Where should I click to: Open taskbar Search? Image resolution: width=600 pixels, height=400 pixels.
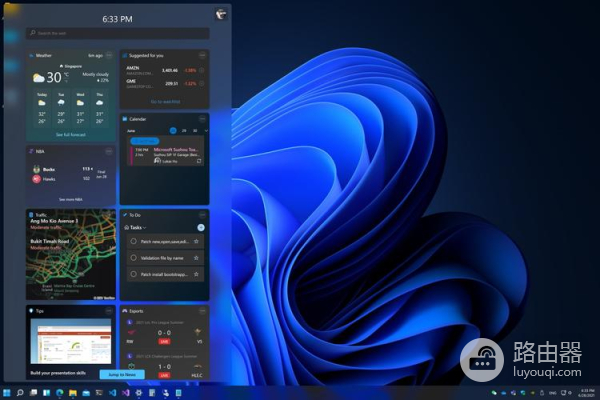(x=20, y=393)
